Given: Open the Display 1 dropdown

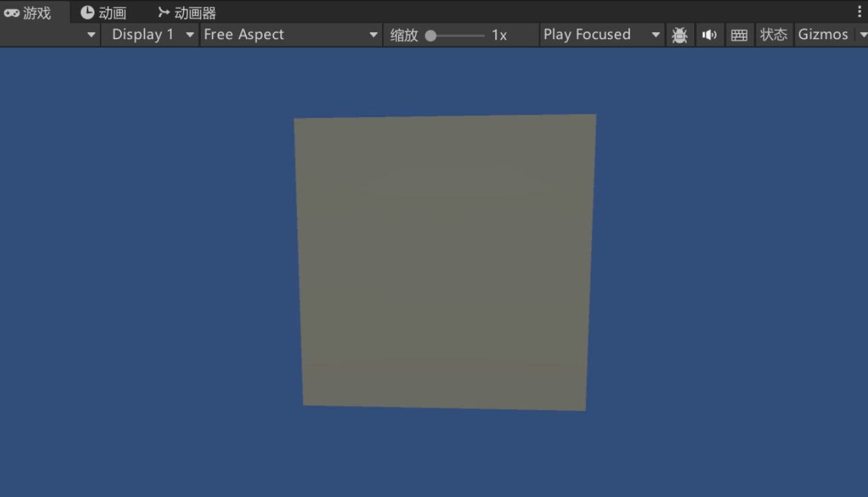Looking at the screenshot, I should click(x=150, y=35).
